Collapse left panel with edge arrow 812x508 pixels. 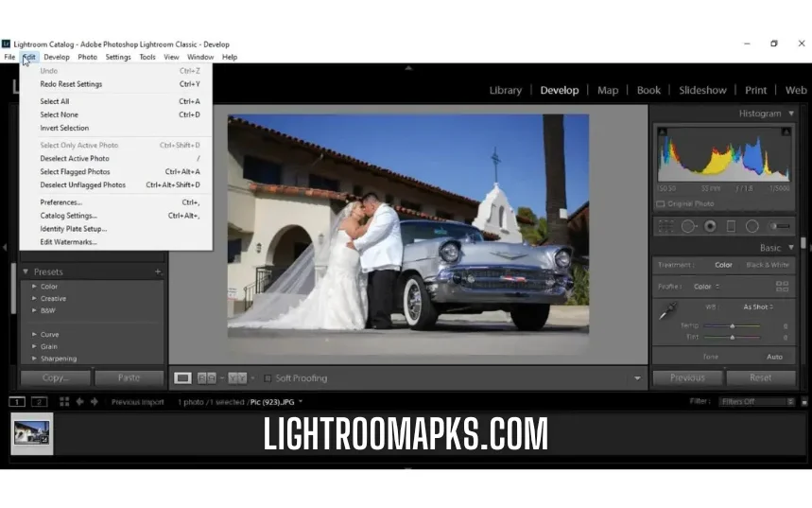(x=4, y=248)
